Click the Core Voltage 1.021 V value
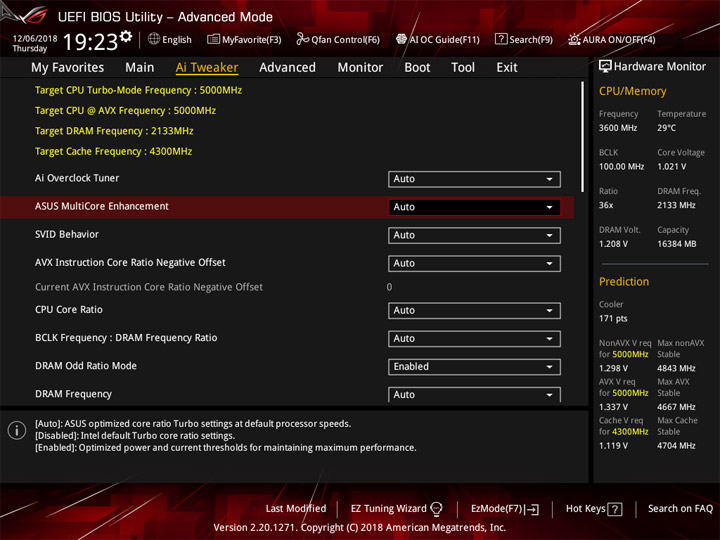The image size is (720, 540). (671, 167)
